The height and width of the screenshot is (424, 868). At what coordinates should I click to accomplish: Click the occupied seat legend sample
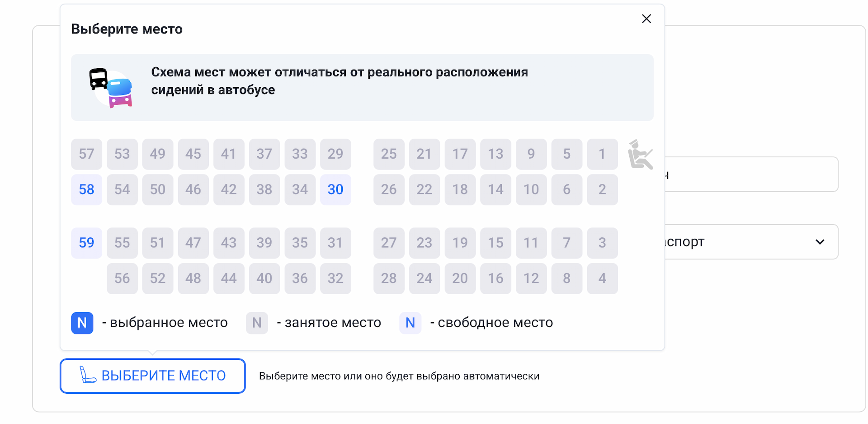coord(257,323)
